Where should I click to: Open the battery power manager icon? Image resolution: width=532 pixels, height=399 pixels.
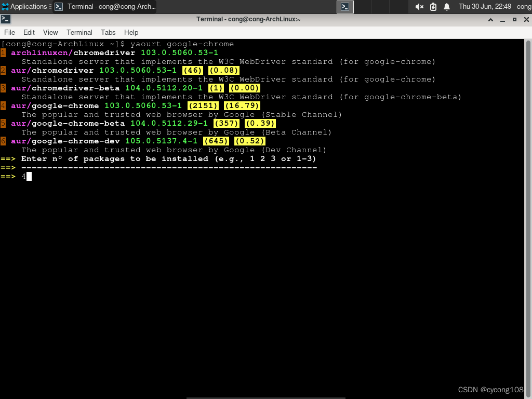click(433, 7)
